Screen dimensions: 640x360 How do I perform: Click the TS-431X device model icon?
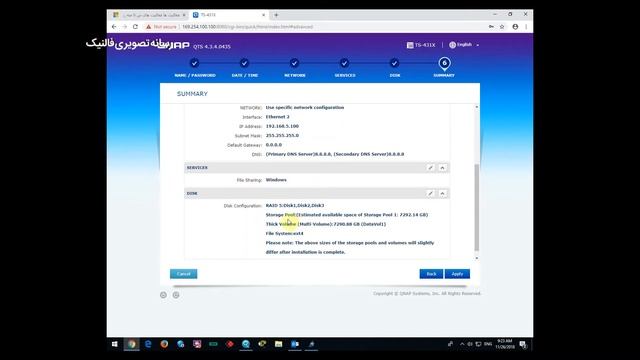click(410, 45)
